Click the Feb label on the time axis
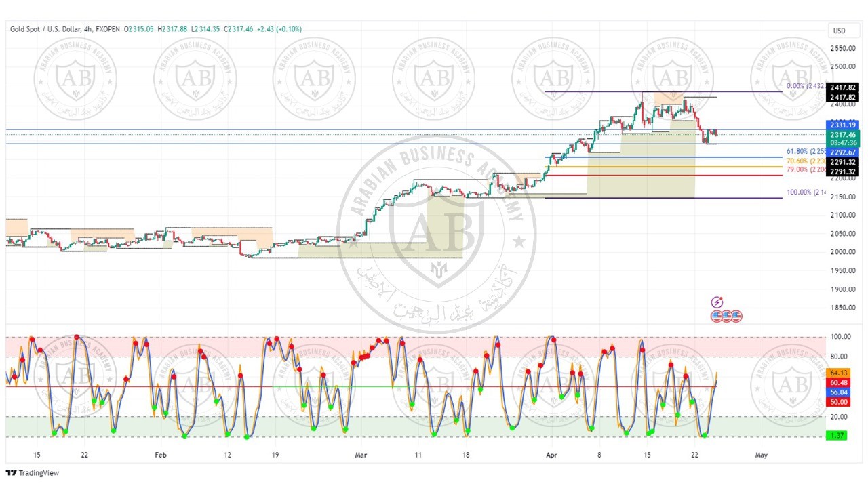The height and width of the screenshot is (488, 868). pyautogui.click(x=161, y=455)
